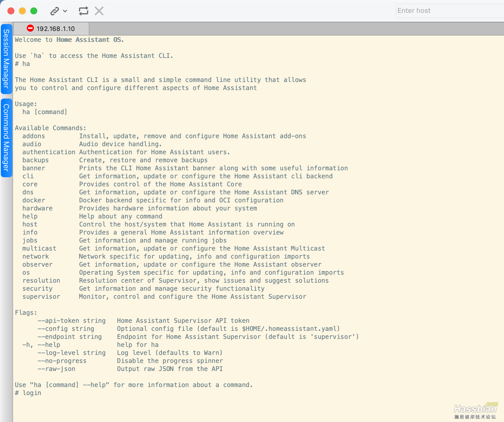Viewport: 504px width, 422px height.
Task: Click the 'backups' command text
Action: tap(36, 160)
